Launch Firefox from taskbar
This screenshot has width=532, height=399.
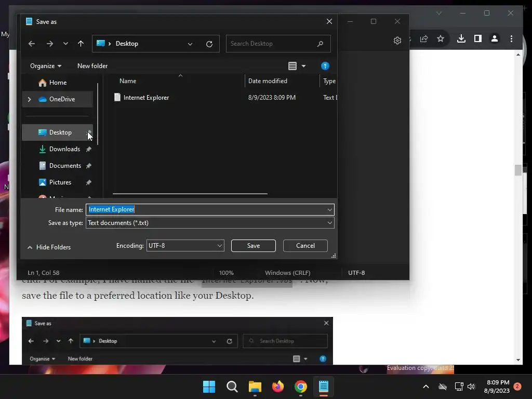point(278,387)
